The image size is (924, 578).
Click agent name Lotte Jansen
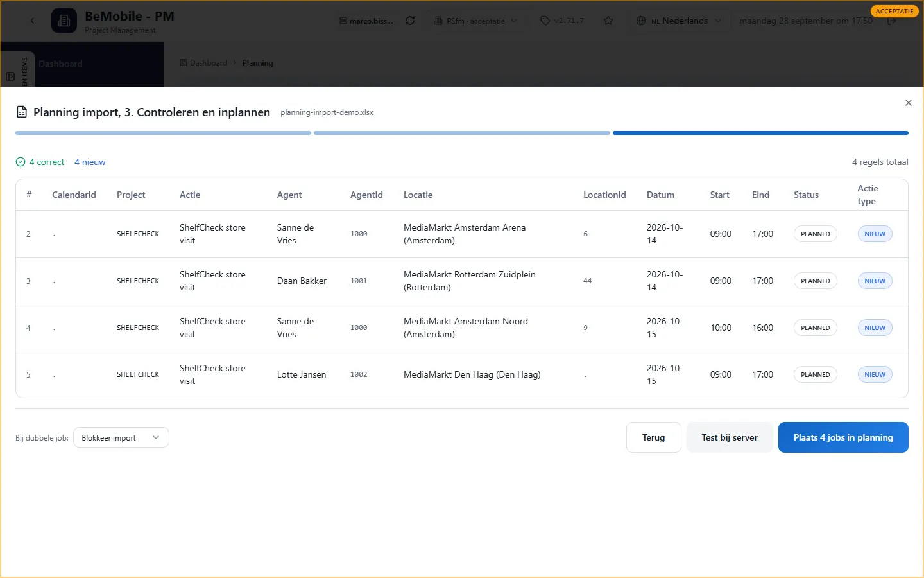coord(302,374)
